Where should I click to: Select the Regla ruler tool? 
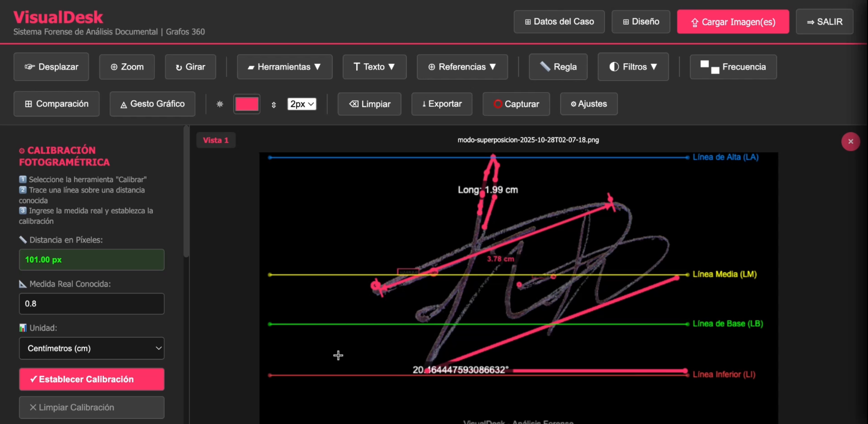[558, 67]
